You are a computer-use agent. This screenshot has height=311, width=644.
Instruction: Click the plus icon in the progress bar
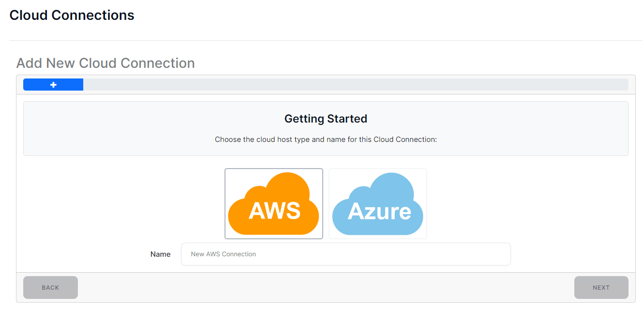[x=53, y=85]
